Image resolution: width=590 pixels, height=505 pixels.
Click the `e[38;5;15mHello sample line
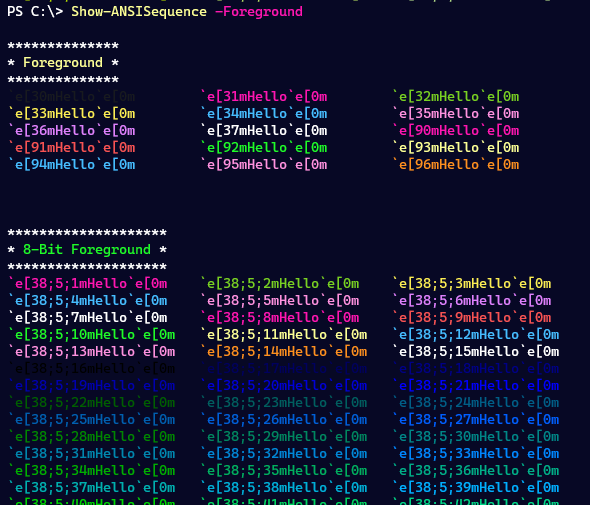(476, 351)
